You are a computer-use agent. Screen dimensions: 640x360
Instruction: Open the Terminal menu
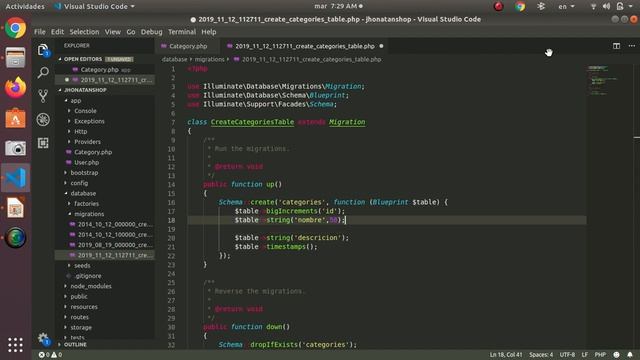(x=182, y=32)
